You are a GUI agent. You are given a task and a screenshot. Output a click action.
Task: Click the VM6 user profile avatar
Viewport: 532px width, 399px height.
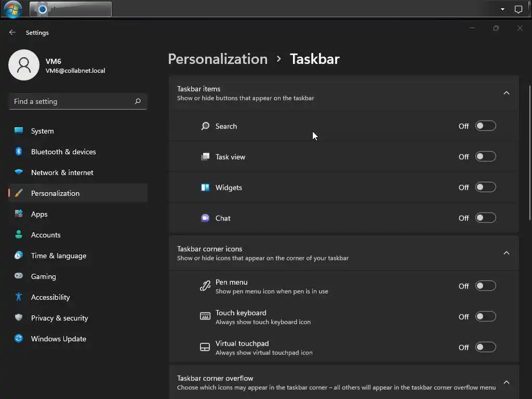[24, 65]
